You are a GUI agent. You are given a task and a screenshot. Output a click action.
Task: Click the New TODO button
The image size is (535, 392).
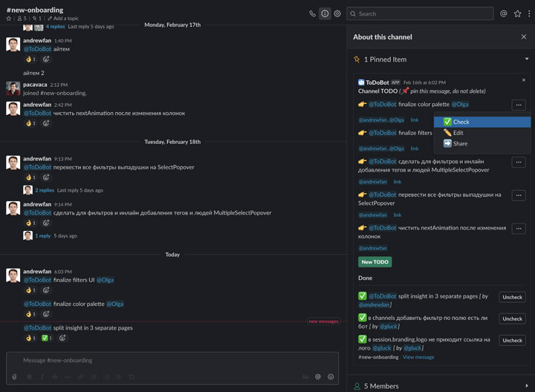pos(374,262)
